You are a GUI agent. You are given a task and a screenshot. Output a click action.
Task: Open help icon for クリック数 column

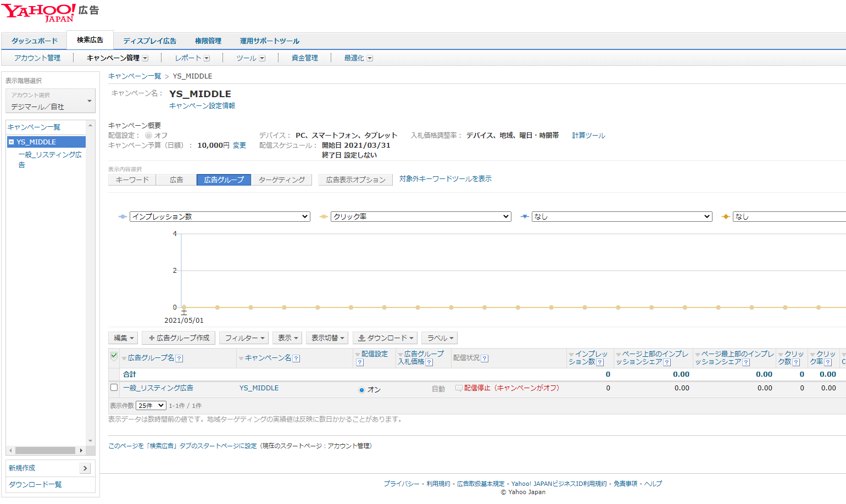(x=796, y=362)
